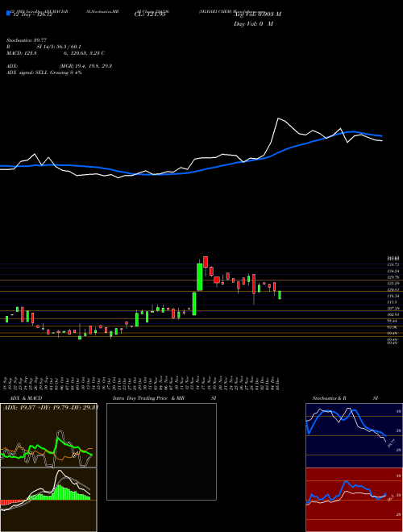Viewport: 403px width, 532px height.
Task: Click the last green candlestick on the chart
Action: 280,295
